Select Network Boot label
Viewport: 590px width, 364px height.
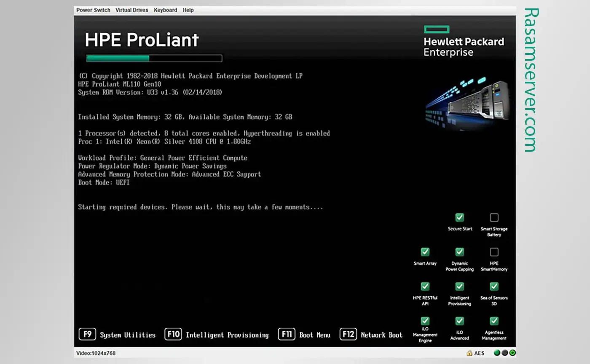pyautogui.click(x=382, y=335)
